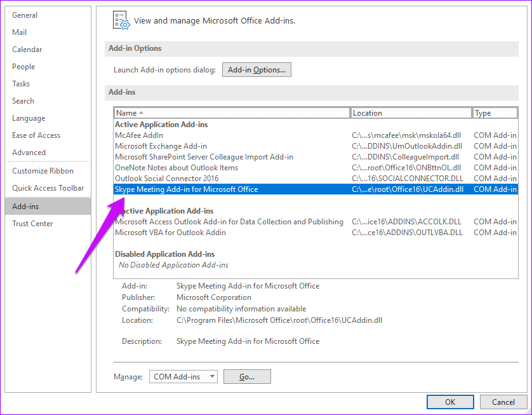Click the full UCAddin.dll location path
This screenshot has height=415, width=532.
[x=279, y=320]
